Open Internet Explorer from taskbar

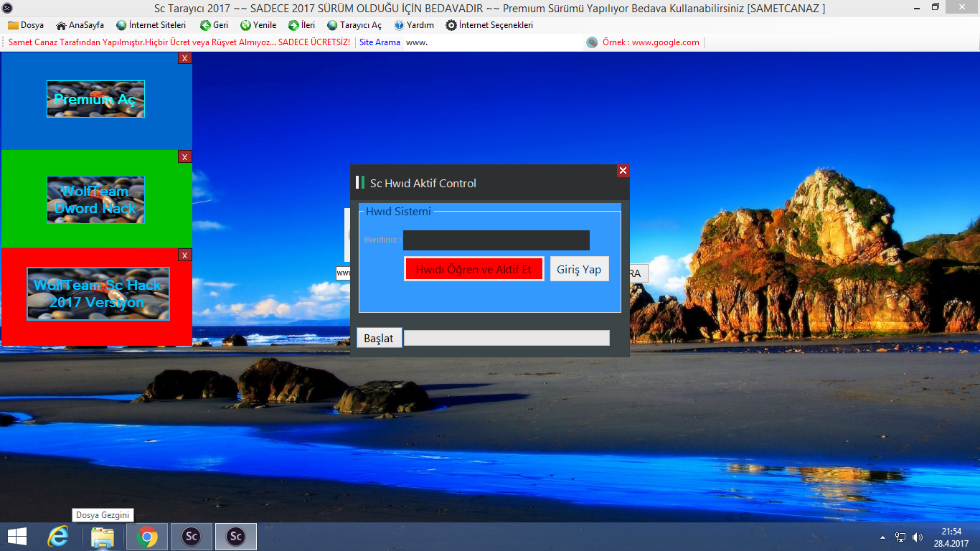(57, 537)
